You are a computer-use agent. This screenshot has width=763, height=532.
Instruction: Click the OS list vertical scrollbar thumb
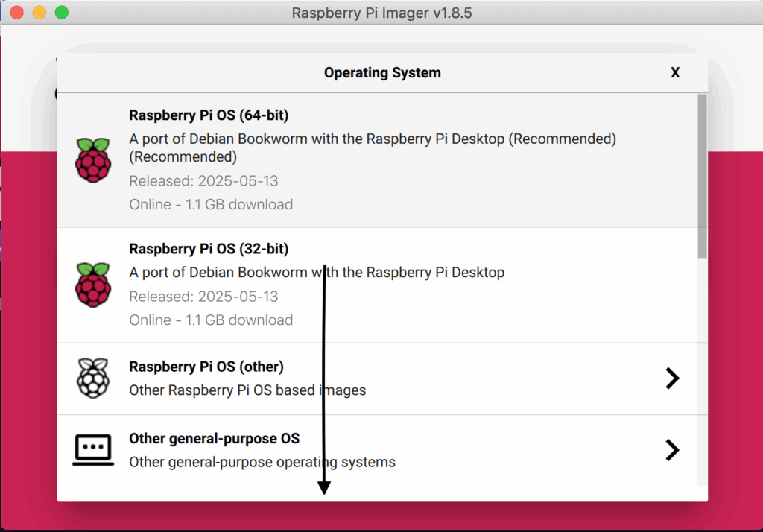click(702, 176)
